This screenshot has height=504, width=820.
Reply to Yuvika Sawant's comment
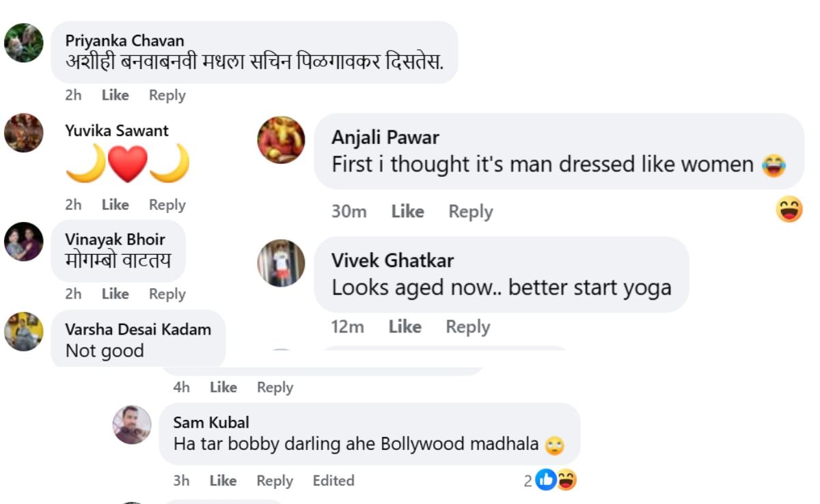click(167, 204)
